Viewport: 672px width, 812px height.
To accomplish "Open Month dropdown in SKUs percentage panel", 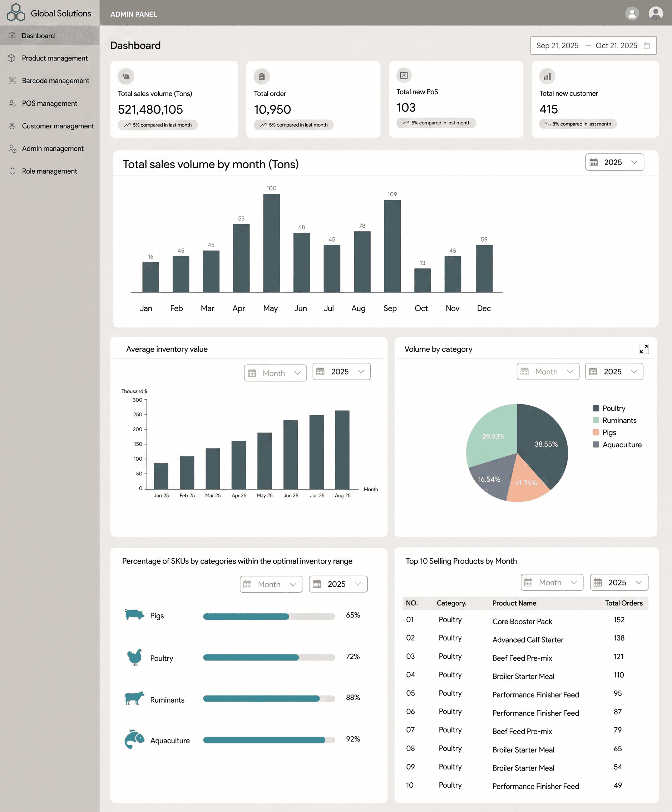I will (x=271, y=584).
